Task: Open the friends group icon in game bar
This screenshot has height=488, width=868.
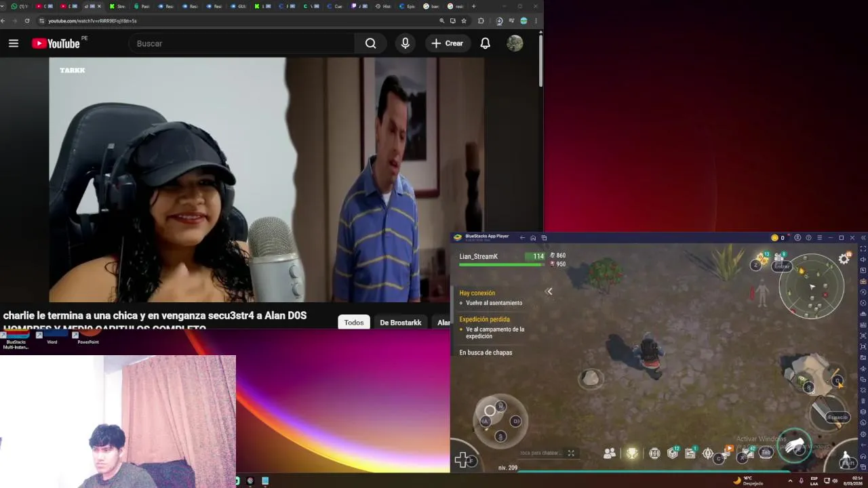Action: pyautogui.click(x=610, y=453)
